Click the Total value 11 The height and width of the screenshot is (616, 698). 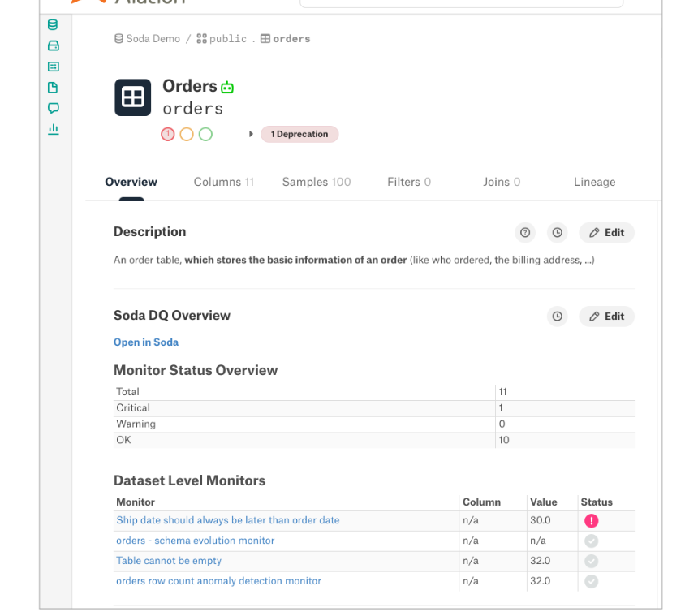coord(503,392)
